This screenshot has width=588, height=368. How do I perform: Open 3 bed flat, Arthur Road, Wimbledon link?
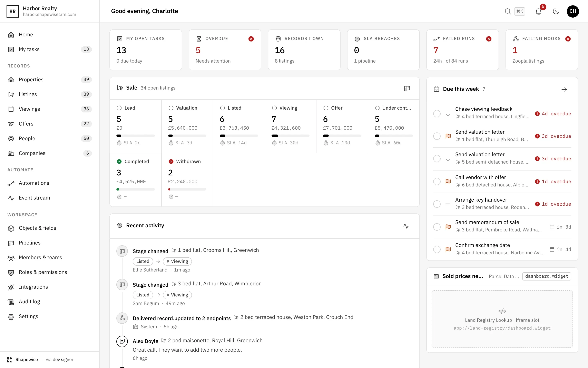[216, 284]
